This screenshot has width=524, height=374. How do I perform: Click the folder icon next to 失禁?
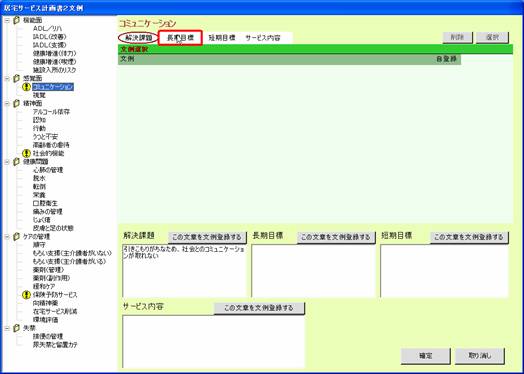coord(16,328)
